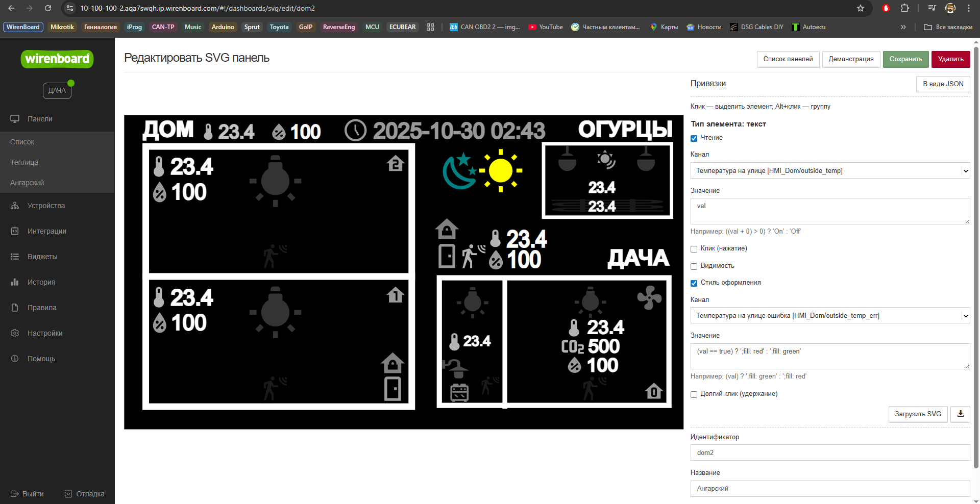Enable the Видимость checkbox

[694, 266]
